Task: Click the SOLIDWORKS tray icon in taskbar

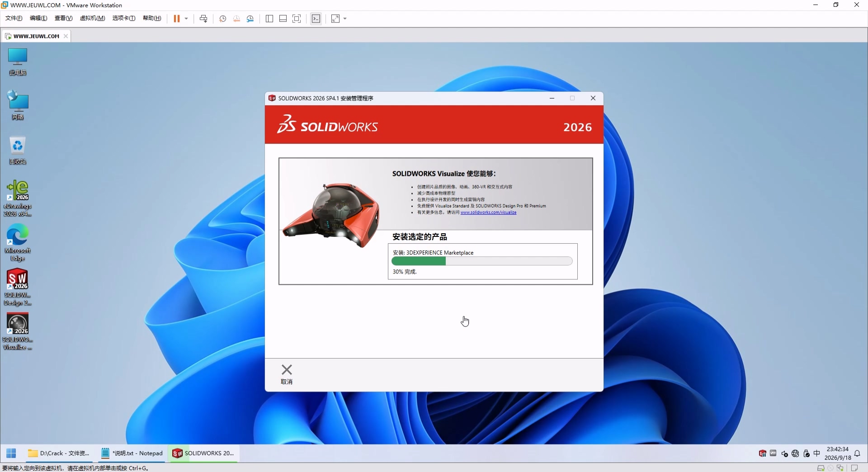Action: click(x=763, y=453)
